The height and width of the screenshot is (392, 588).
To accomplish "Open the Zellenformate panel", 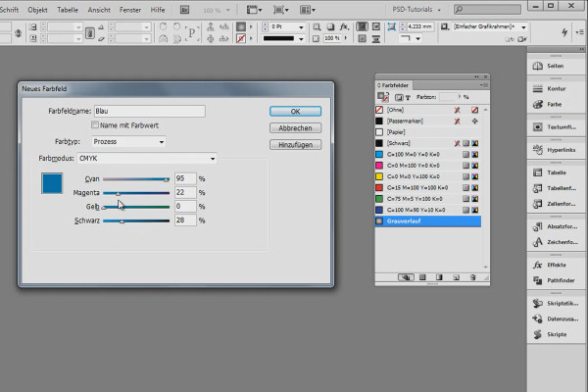I will (555, 204).
